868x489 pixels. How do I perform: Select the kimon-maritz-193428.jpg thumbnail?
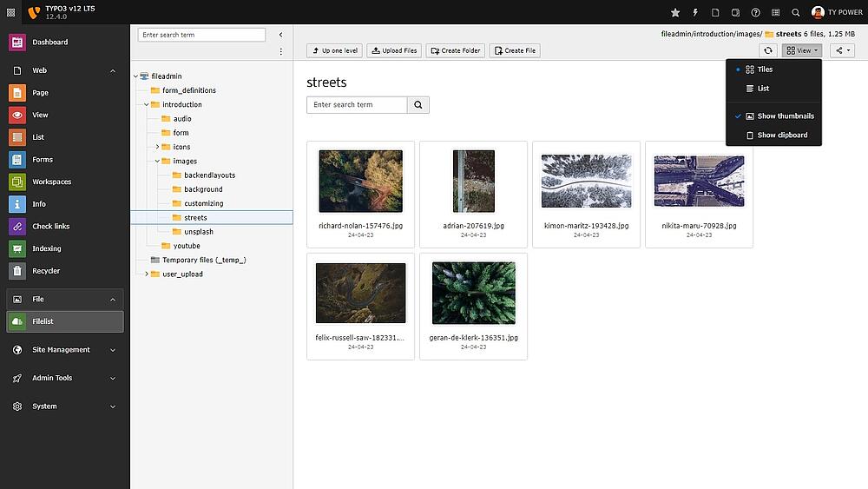586,182
